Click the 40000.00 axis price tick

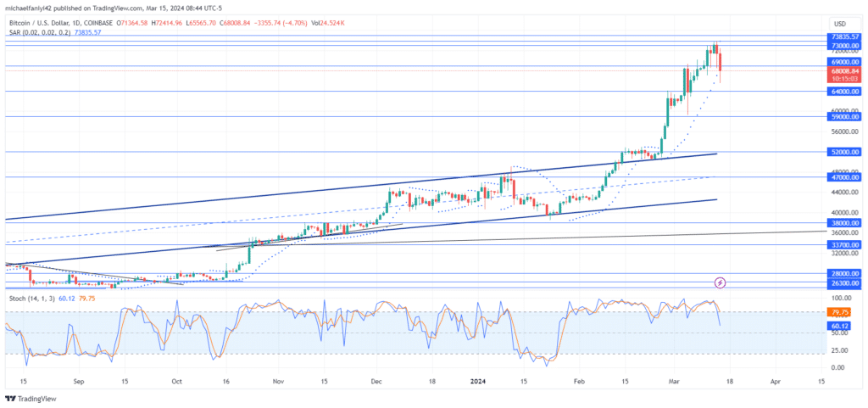click(845, 213)
